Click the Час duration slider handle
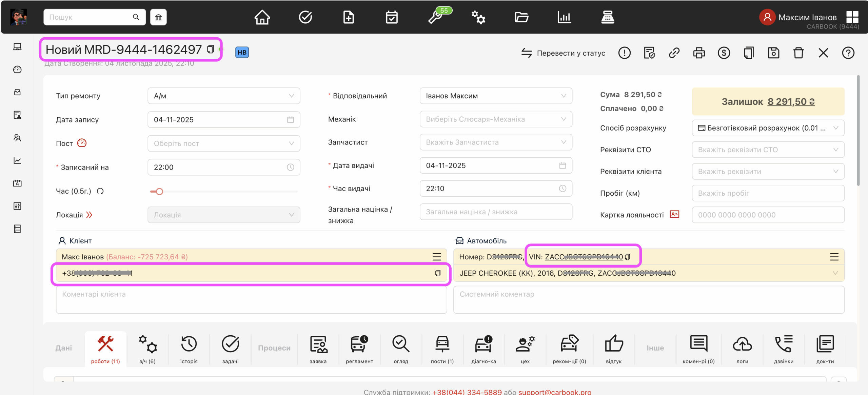 tap(159, 192)
